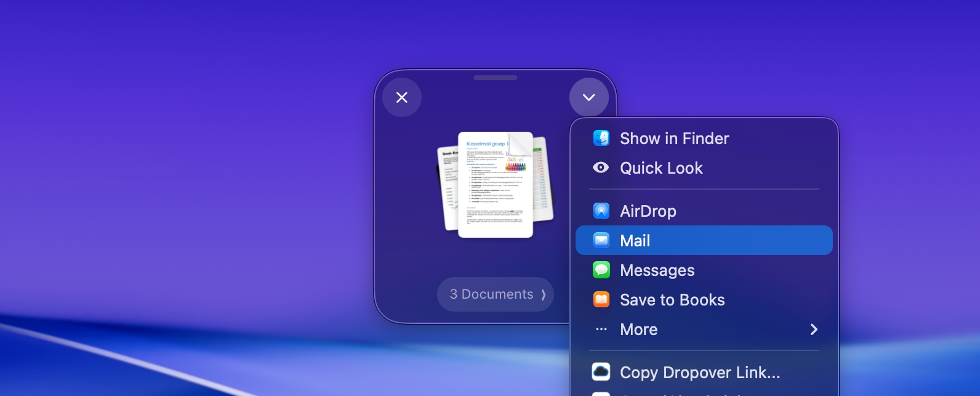Open the shelf actions chevron menu

click(589, 97)
